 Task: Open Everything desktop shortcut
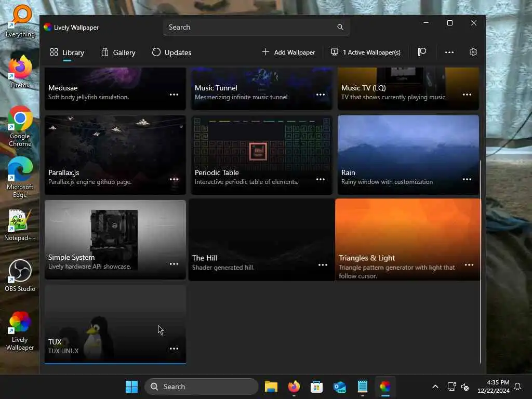click(20, 21)
